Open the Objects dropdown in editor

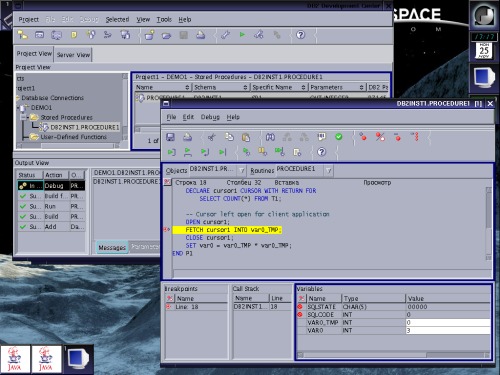(x=242, y=171)
